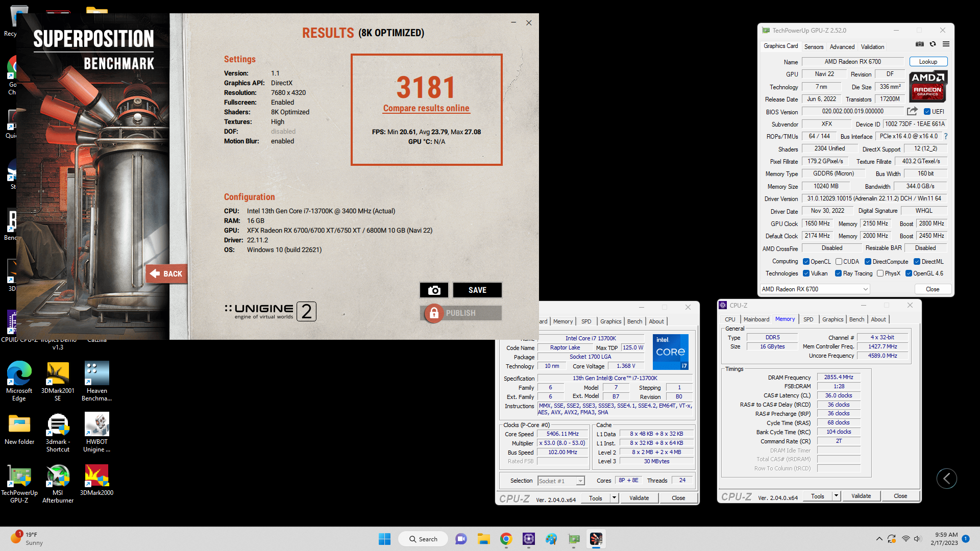Click the camera/screenshot icon in benchmark
The width and height of the screenshot is (980, 551).
[x=433, y=289]
